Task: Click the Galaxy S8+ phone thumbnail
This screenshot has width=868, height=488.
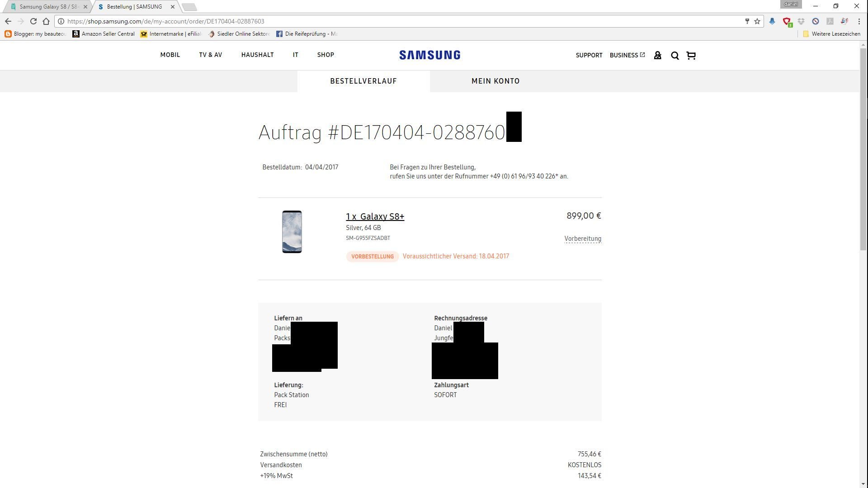Action: click(292, 232)
